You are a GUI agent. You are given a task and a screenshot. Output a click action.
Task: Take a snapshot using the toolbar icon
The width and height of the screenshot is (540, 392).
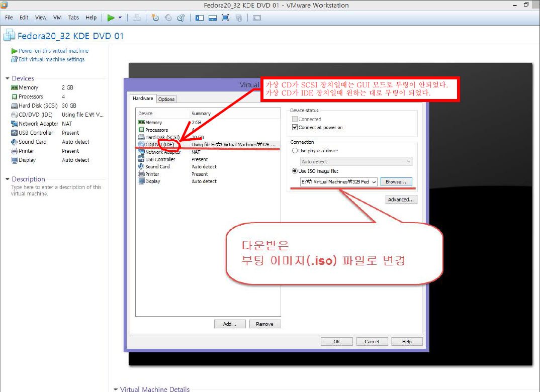[x=155, y=18]
